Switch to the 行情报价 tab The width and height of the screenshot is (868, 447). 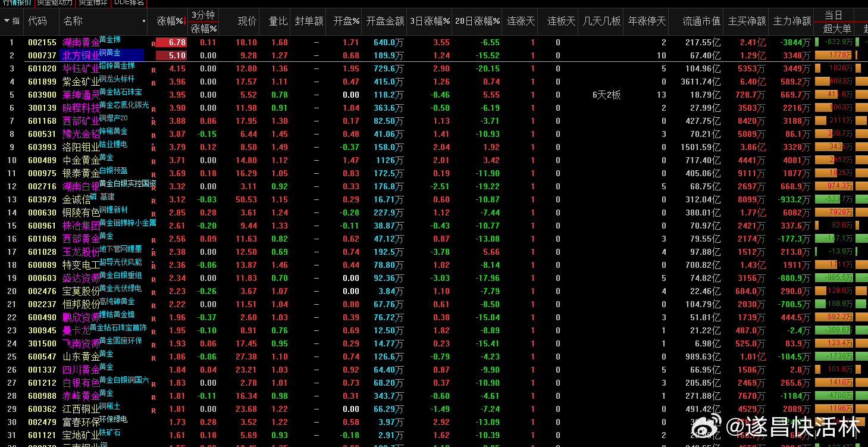pyautogui.click(x=17, y=3)
